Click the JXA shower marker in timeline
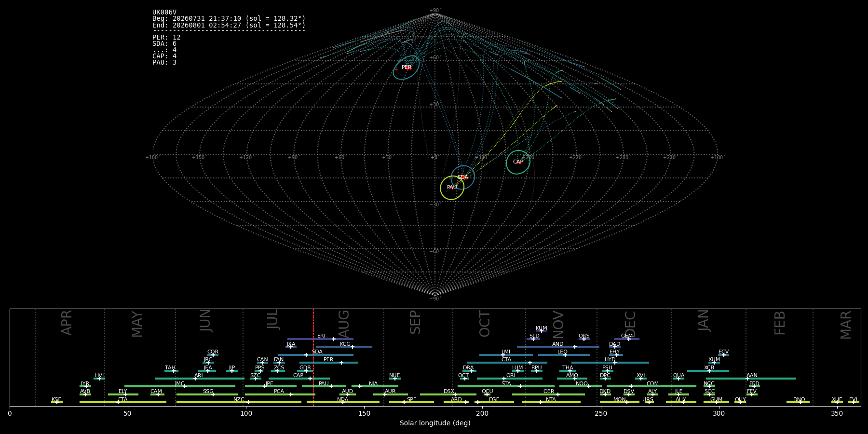Image resolution: width=868 pixels, height=434 pixels. (291, 347)
